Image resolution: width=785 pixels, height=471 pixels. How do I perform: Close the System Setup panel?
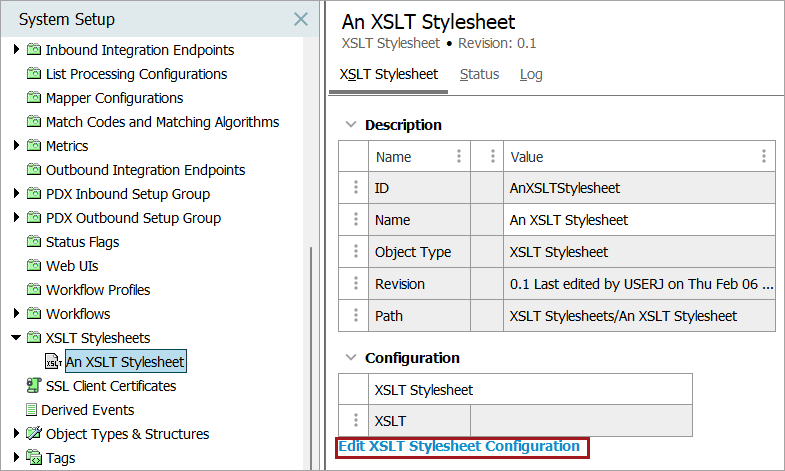point(300,19)
